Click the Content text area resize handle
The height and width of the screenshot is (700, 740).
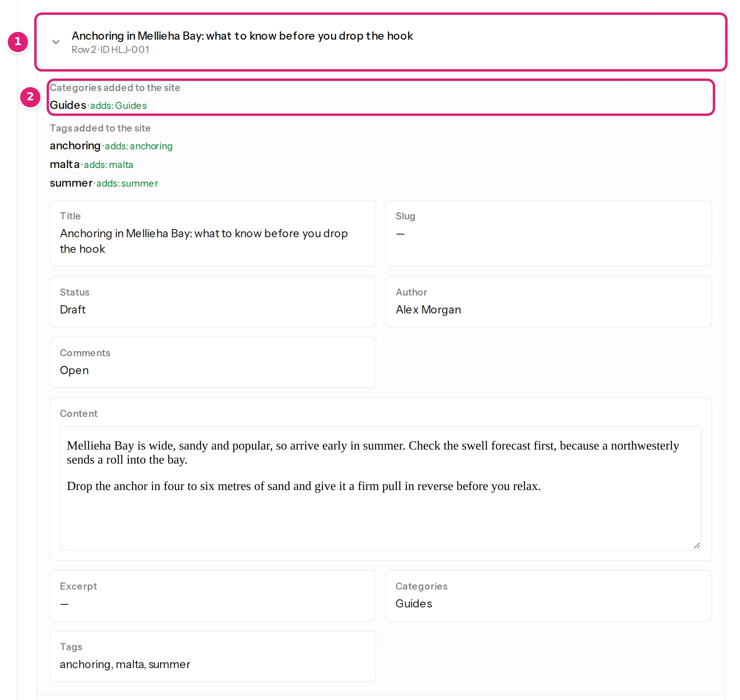click(697, 546)
